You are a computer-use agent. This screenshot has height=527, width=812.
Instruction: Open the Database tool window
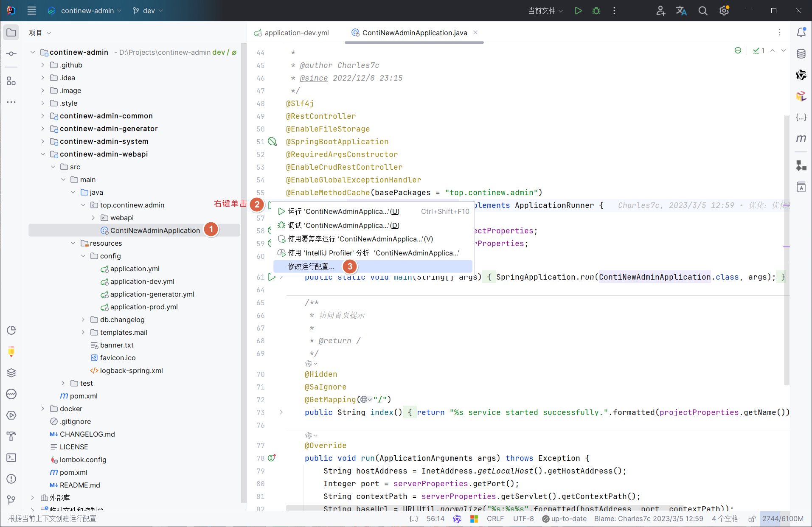(x=801, y=54)
